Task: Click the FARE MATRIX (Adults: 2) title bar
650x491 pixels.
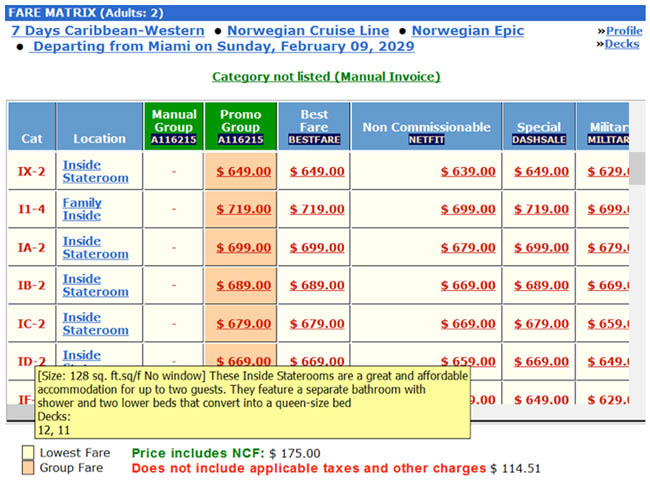Action: [325, 13]
